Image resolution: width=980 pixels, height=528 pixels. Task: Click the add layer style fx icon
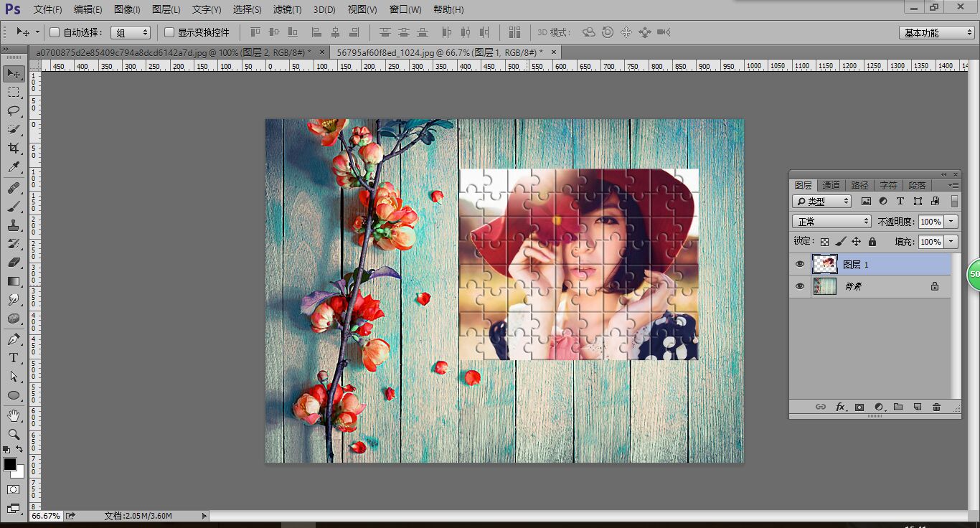[x=840, y=407]
